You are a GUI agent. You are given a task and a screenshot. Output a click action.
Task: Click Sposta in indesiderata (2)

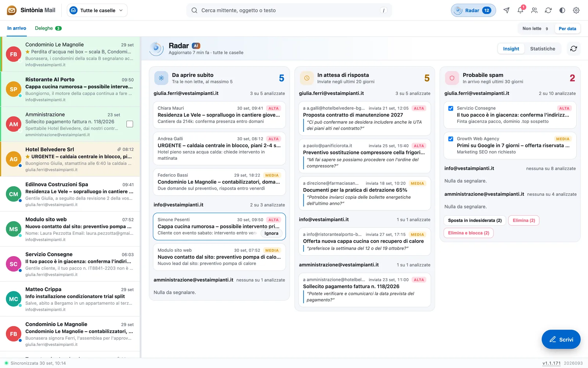tap(475, 220)
